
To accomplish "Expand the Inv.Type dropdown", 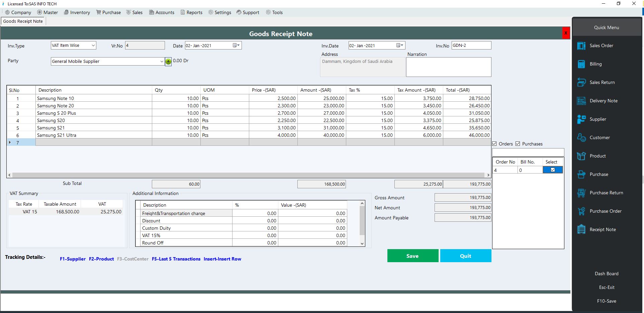I will coord(93,45).
